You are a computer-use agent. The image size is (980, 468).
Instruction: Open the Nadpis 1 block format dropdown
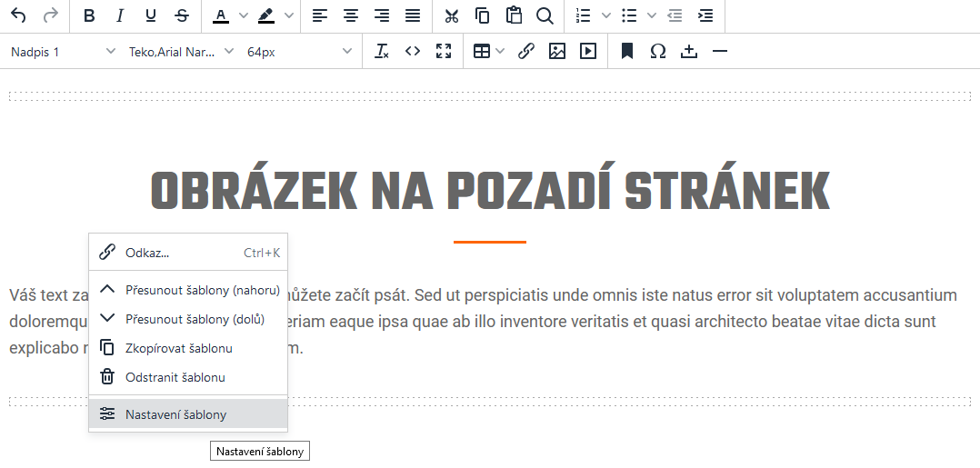pos(63,52)
